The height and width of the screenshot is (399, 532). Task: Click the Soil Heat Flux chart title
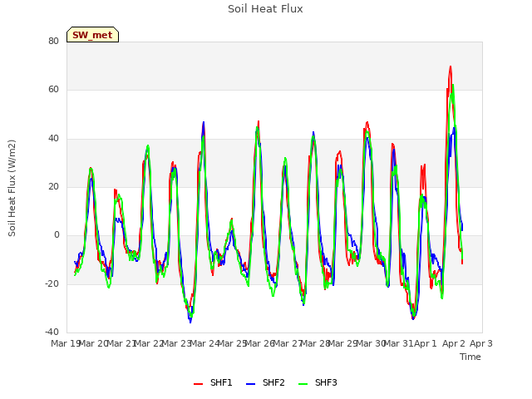pos(265,9)
